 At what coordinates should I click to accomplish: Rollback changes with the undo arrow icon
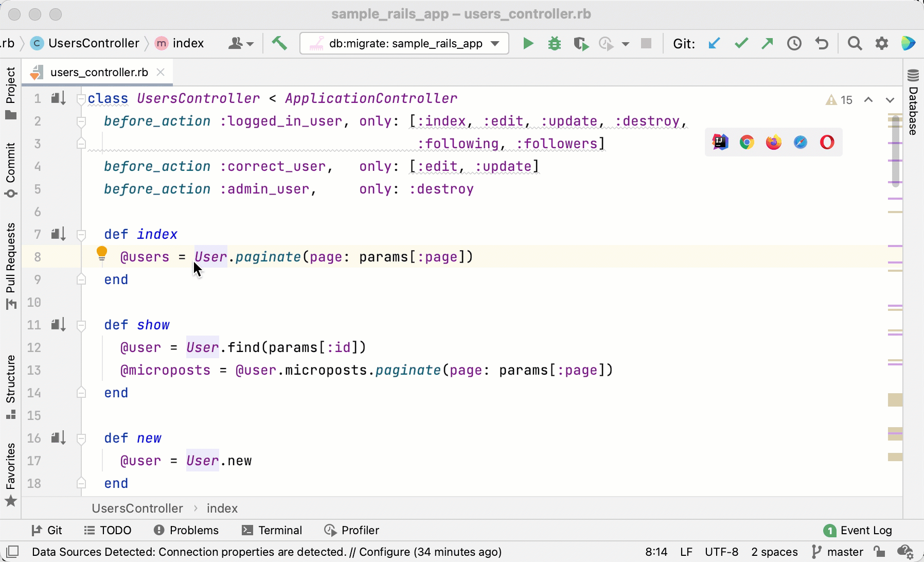point(822,43)
